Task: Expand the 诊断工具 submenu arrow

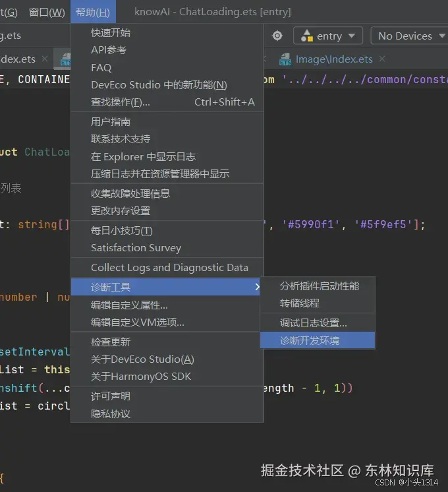Action: coord(257,287)
